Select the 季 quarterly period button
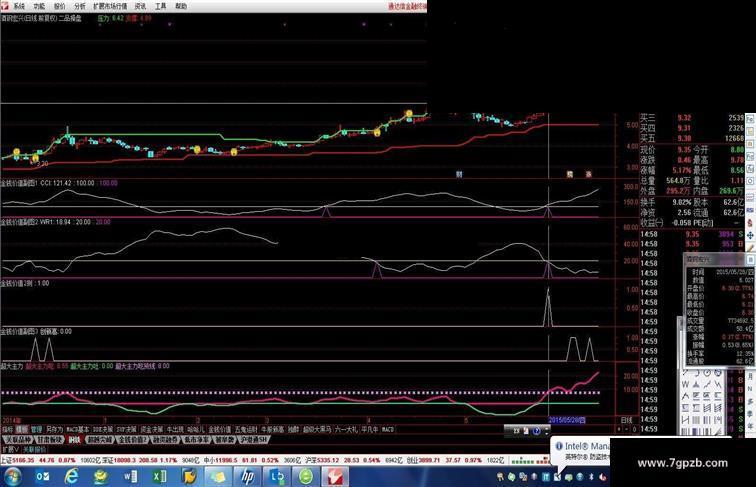 tap(750, 414)
